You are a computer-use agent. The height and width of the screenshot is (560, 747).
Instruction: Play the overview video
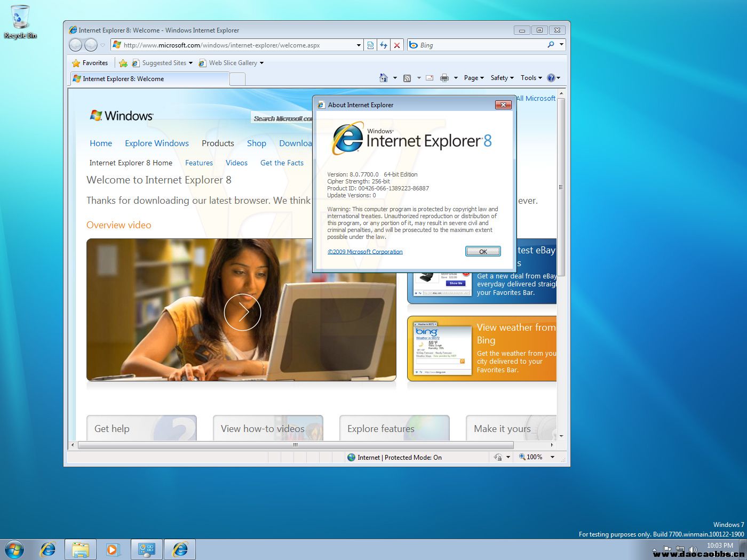click(x=242, y=312)
